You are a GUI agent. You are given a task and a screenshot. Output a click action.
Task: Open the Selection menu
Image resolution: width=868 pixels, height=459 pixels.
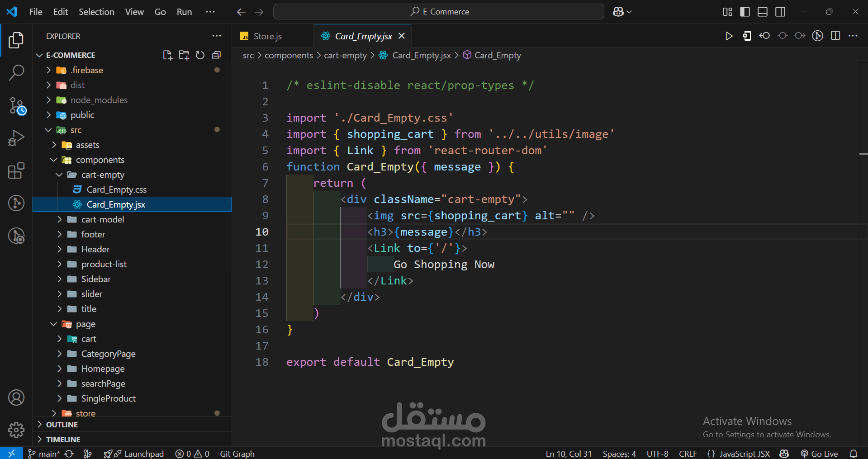96,12
